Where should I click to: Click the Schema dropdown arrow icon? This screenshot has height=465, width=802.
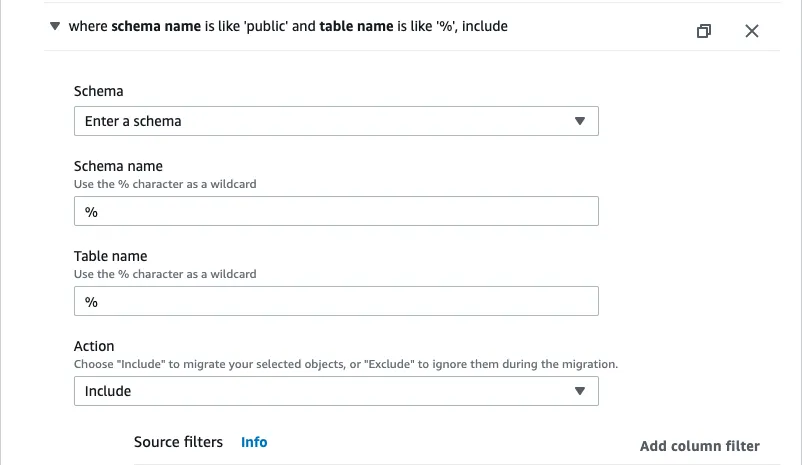pyautogui.click(x=579, y=121)
